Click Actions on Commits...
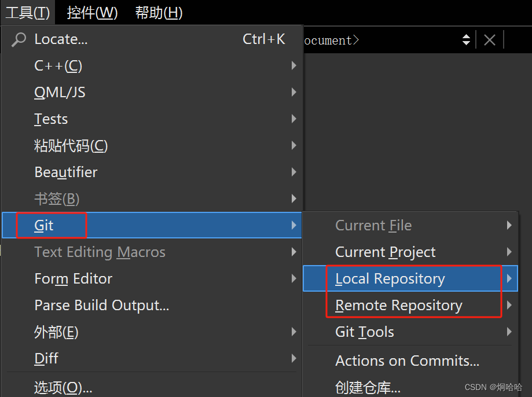 click(408, 361)
